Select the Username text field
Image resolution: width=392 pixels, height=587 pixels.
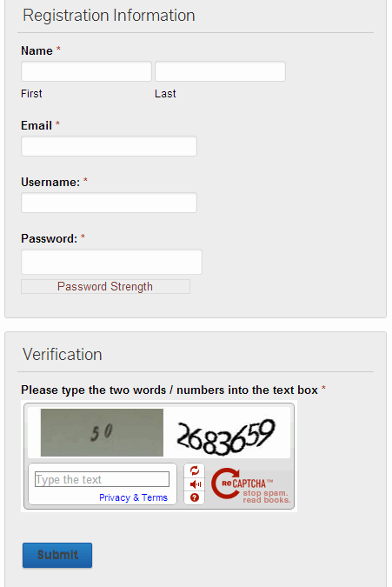109,203
